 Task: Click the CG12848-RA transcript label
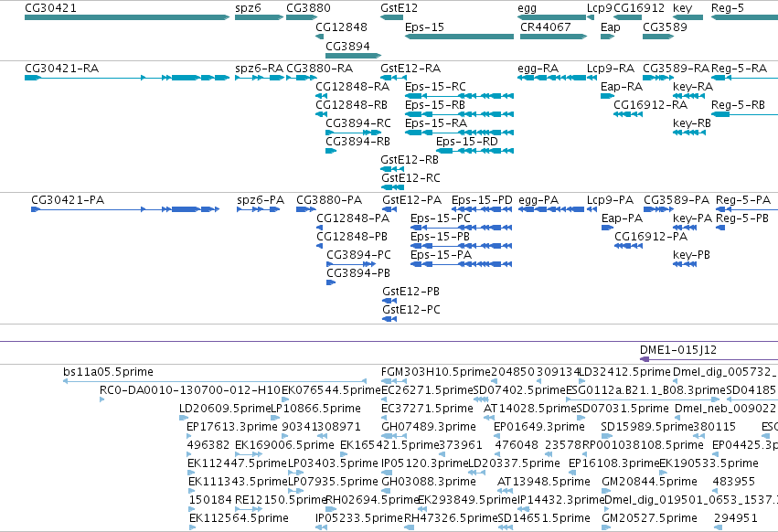coord(352,87)
